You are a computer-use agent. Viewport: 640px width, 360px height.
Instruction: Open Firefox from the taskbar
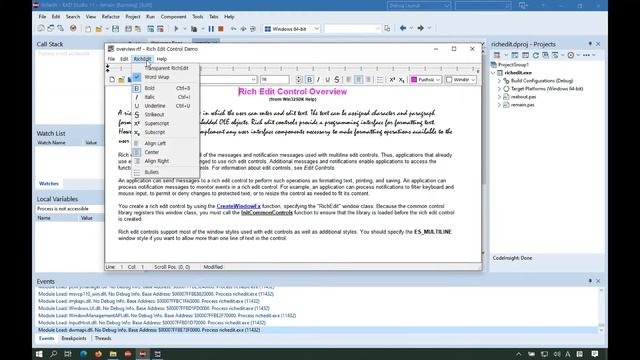coord(98,354)
